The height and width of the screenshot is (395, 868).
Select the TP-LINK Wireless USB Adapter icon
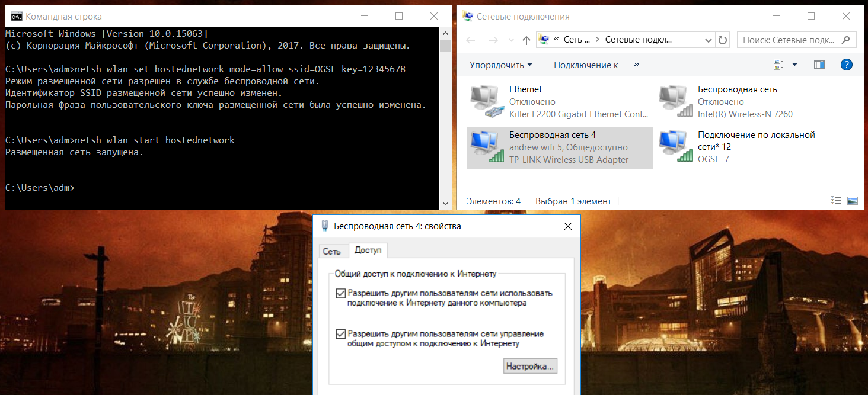point(486,147)
